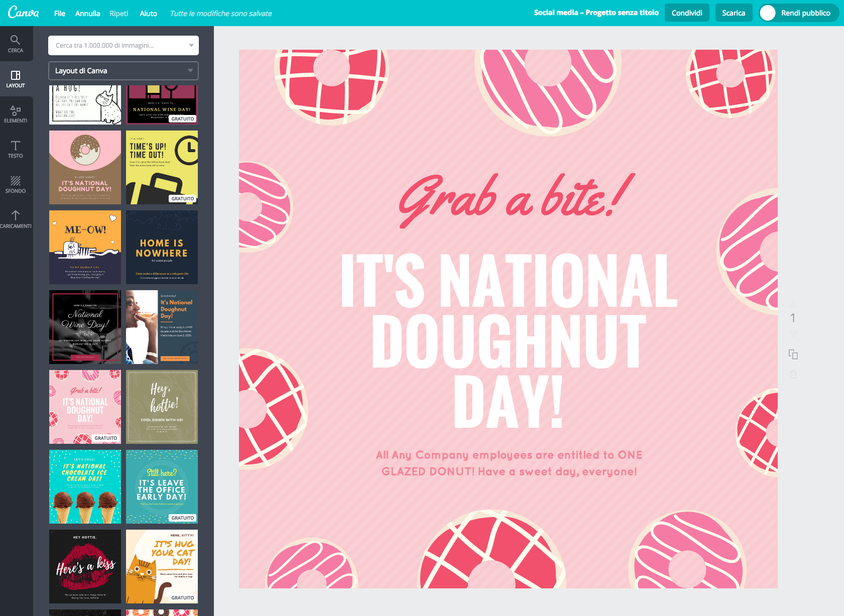
Task: Click the page number 1 indicator
Action: (793, 318)
